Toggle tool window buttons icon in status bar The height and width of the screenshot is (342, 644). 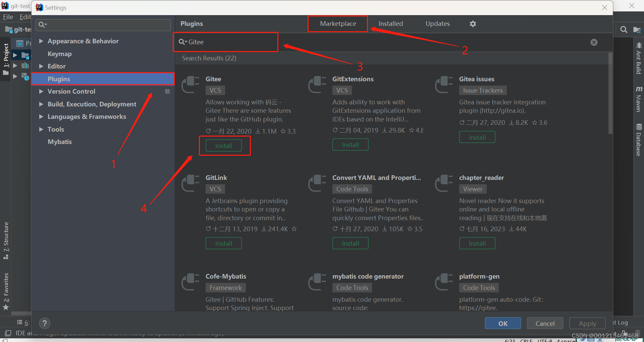tap(8, 333)
